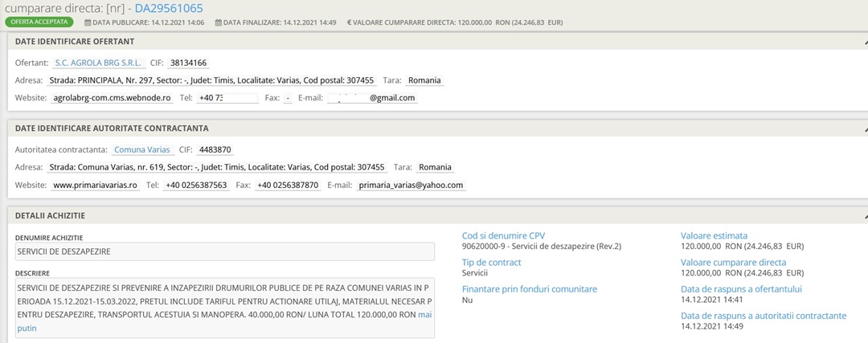Open the Comuna Varias authority link
The width and height of the screenshot is (868, 343).
(141, 150)
